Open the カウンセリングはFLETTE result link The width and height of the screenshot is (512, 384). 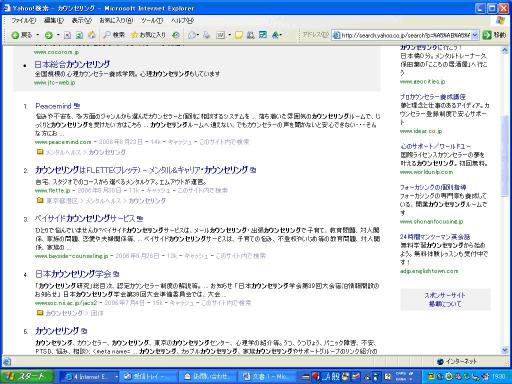coord(141,170)
